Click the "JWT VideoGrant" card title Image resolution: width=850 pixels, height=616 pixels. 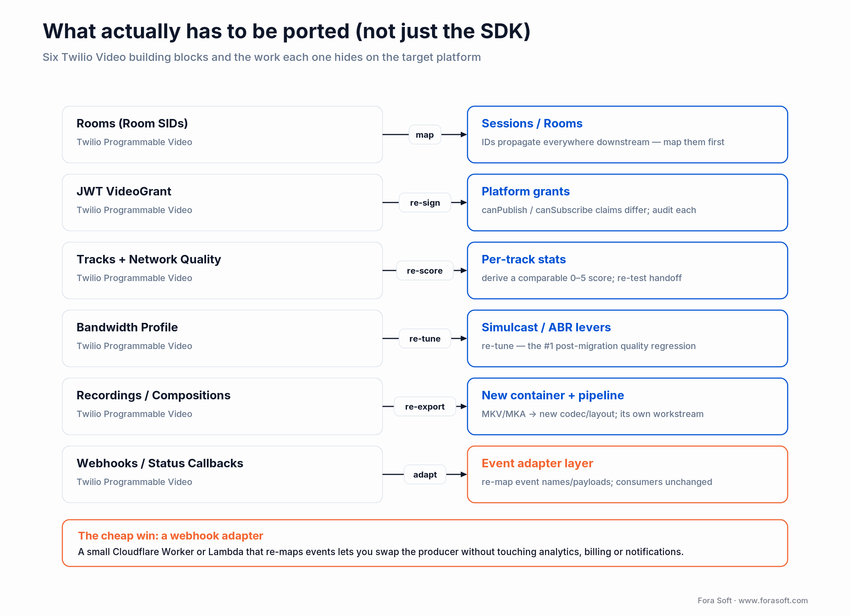(x=124, y=192)
